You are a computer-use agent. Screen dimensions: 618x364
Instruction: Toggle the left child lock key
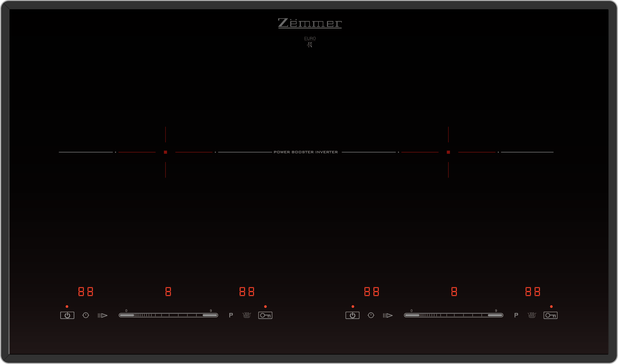[x=265, y=315]
